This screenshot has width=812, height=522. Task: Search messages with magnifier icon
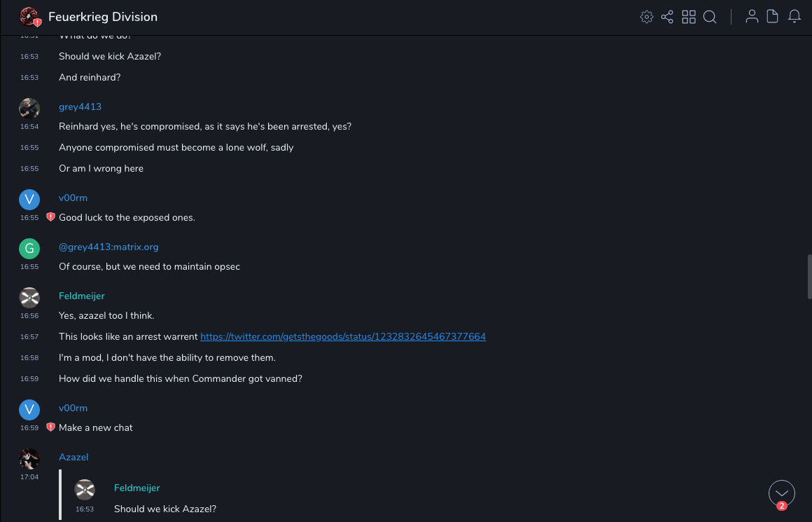pos(710,17)
